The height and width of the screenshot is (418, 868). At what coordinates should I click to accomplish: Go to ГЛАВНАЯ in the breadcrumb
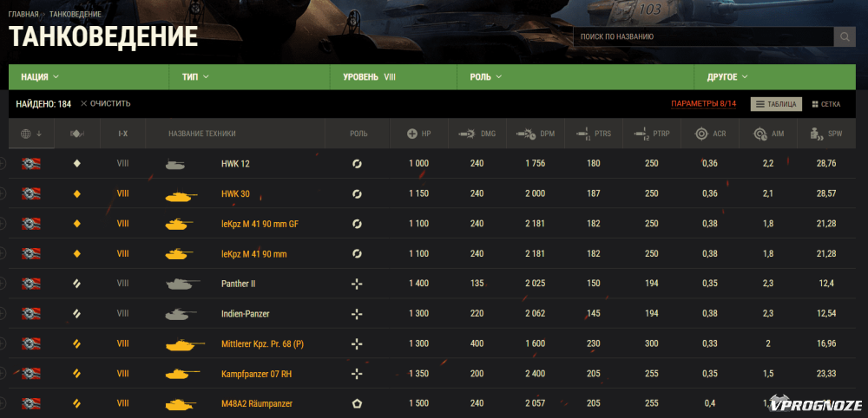click(23, 15)
